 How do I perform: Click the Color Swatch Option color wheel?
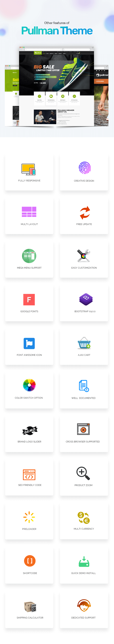click(29, 385)
